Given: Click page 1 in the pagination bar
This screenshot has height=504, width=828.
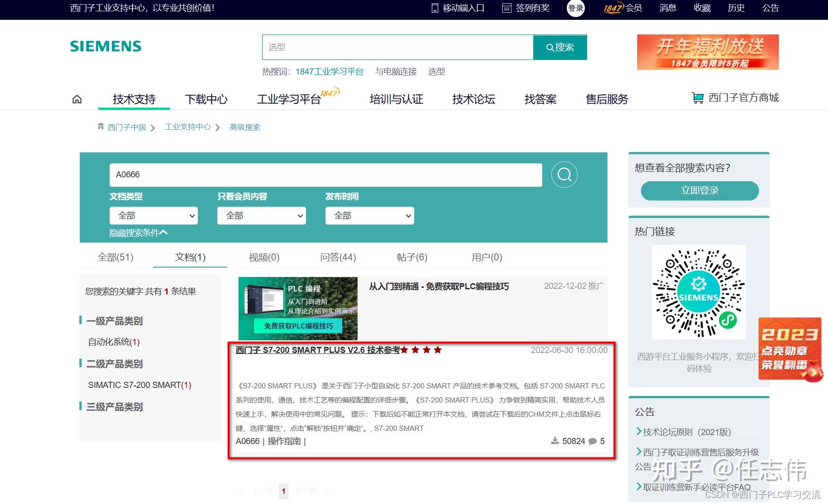Looking at the screenshot, I should point(283,491).
